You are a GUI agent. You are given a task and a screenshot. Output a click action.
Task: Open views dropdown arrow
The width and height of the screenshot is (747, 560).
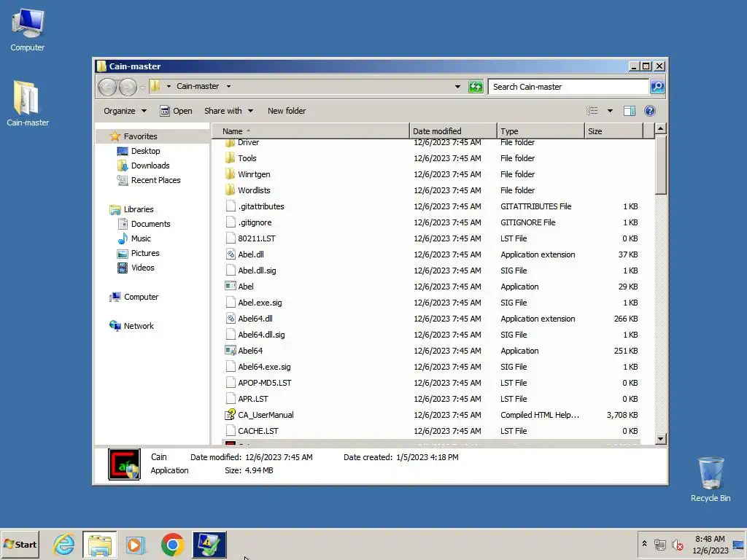[x=610, y=111]
